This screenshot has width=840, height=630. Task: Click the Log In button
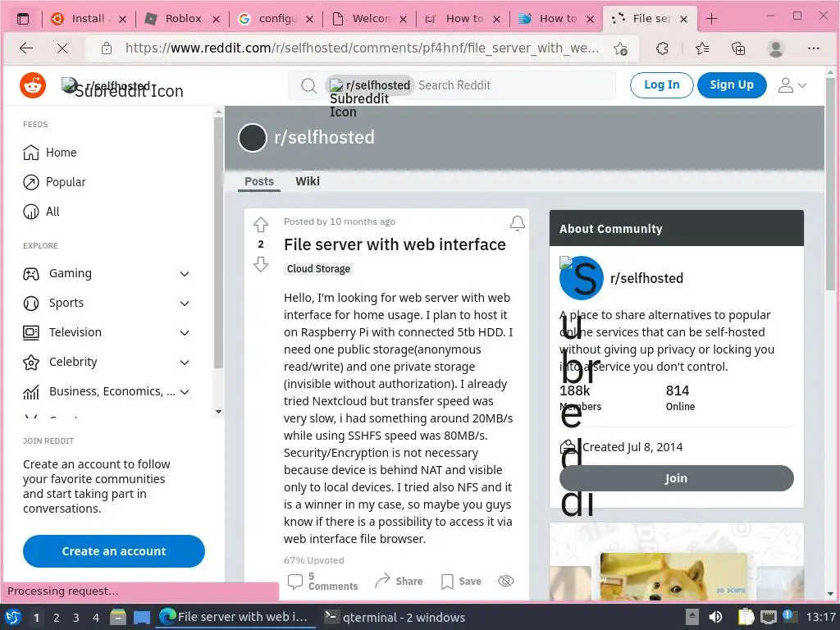click(x=662, y=84)
